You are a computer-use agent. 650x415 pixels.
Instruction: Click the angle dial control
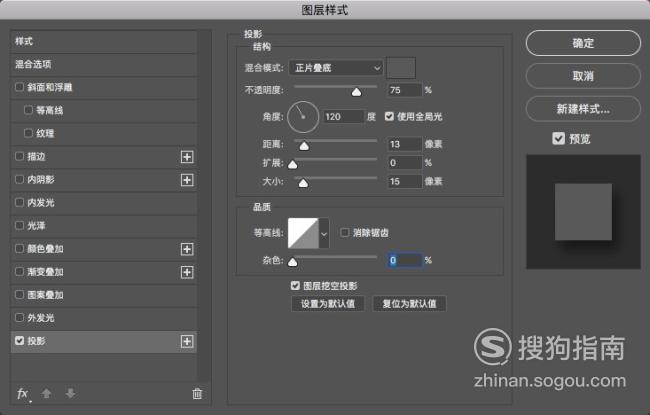[x=303, y=117]
